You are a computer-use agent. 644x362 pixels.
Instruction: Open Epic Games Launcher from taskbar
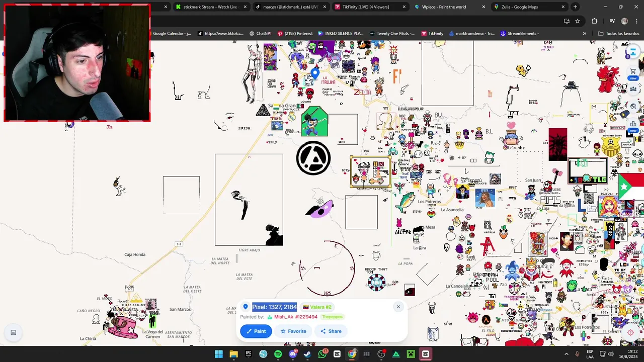click(x=248, y=354)
